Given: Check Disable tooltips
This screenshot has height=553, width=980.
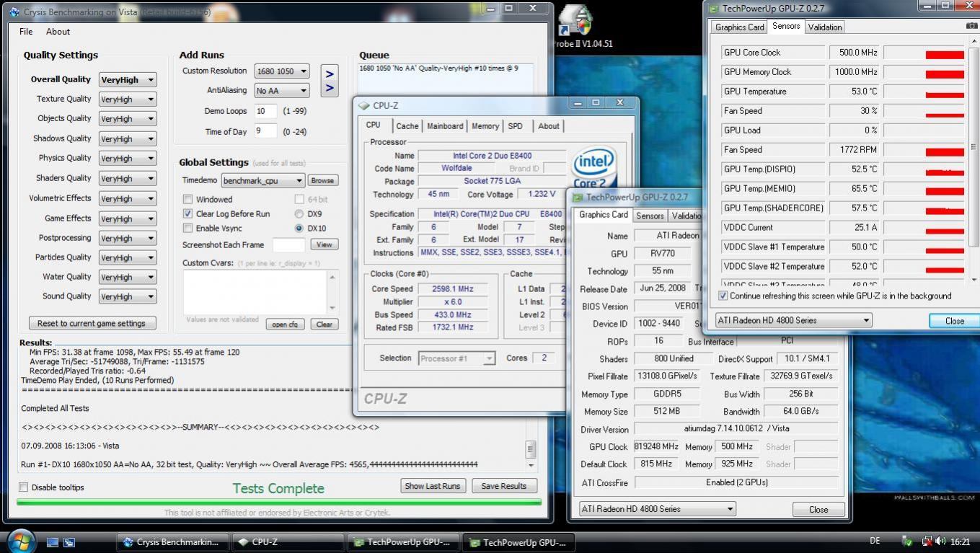Looking at the screenshot, I should (23, 487).
